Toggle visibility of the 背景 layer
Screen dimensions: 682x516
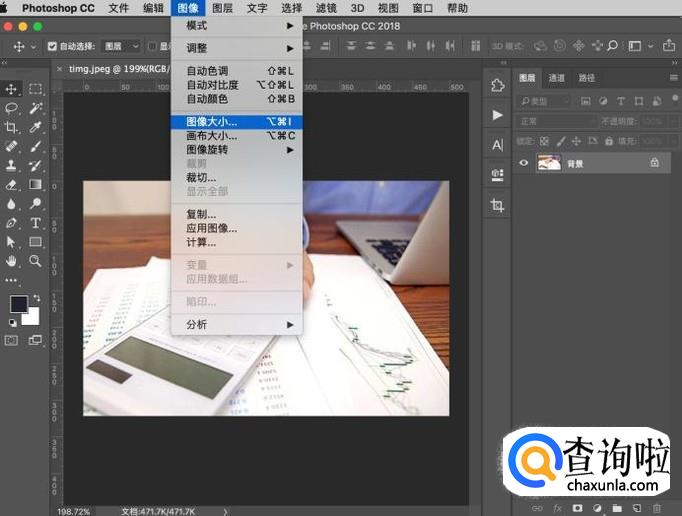coord(524,163)
